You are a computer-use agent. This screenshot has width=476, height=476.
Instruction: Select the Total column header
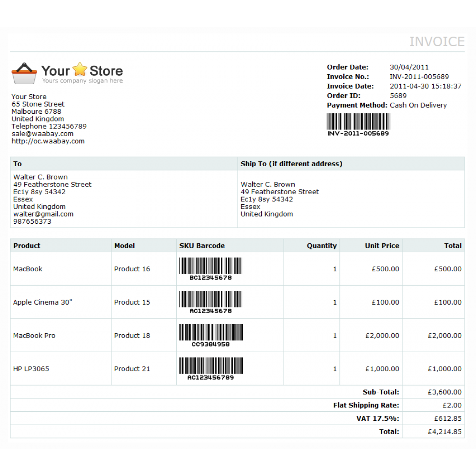point(453,246)
